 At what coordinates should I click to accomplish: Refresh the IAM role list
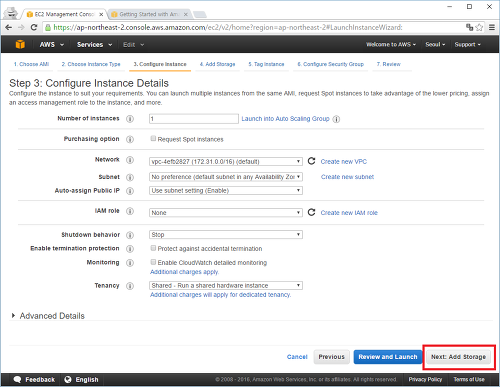311,212
